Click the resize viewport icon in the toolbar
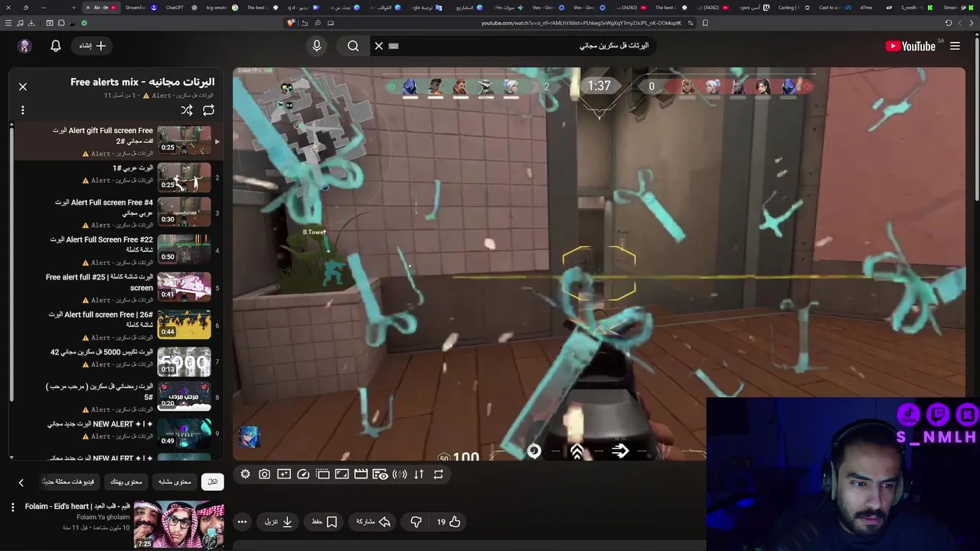The width and height of the screenshot is (980, 551). (x=342, y=474)
